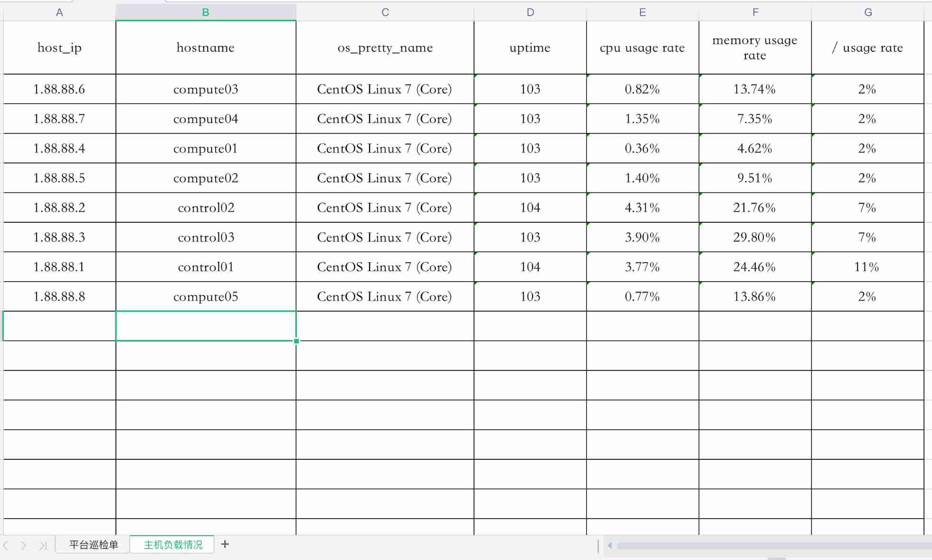Click the host_ip header cell

59,47
